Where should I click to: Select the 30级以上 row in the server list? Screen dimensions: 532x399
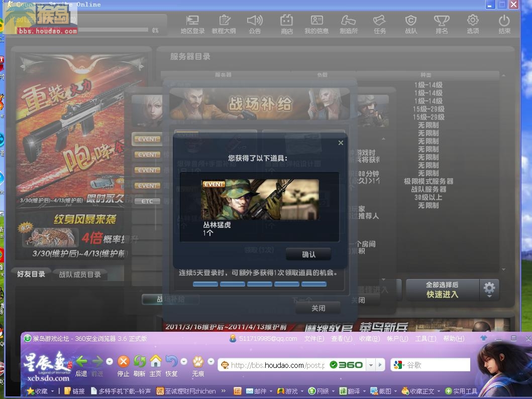click(x=428, y=197)
